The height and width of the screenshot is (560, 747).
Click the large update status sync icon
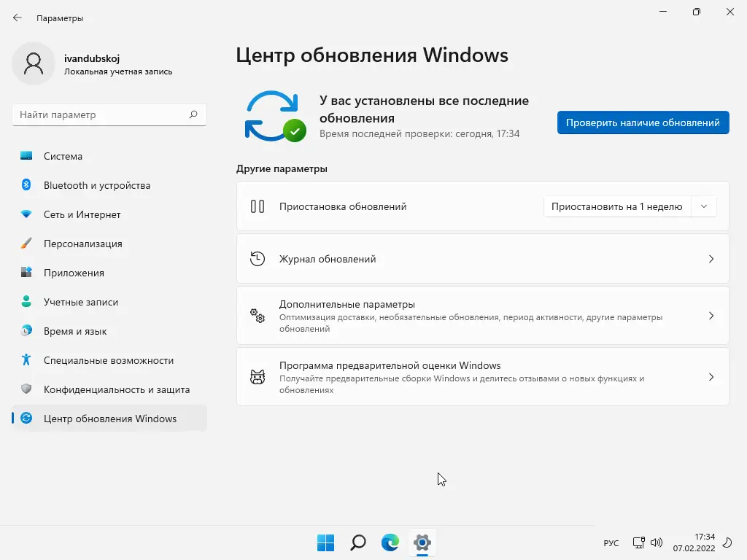[x=275, y=116]
